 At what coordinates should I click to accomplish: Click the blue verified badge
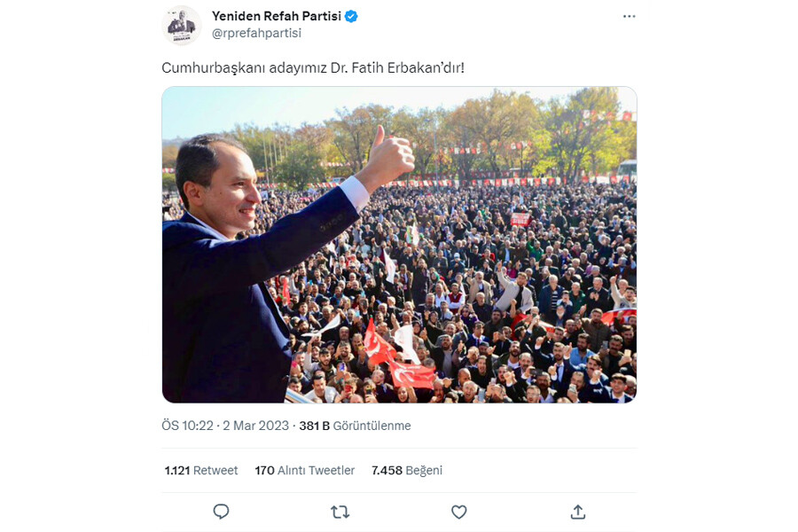click(351, 16)
